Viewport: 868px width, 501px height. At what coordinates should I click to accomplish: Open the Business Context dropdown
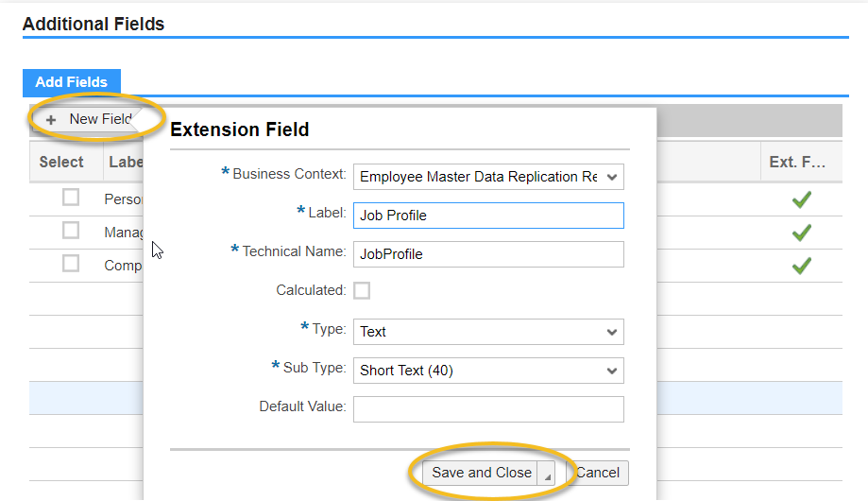point(488,177)
